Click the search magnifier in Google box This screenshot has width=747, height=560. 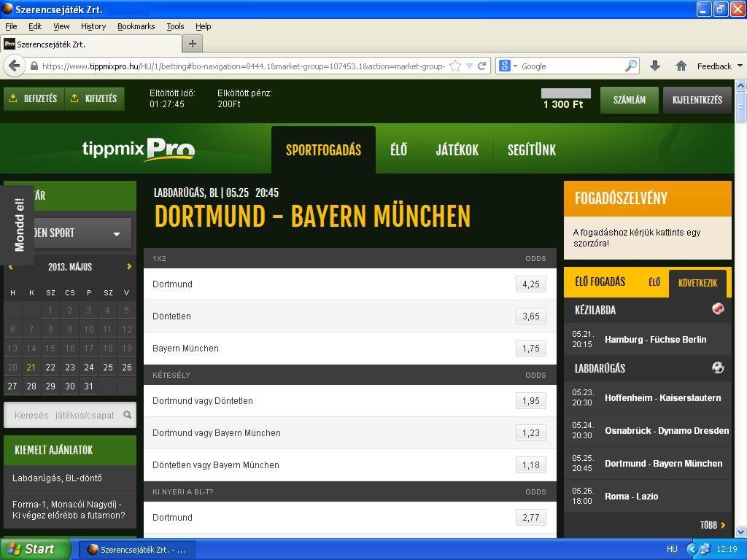click(x=631, y=66)
